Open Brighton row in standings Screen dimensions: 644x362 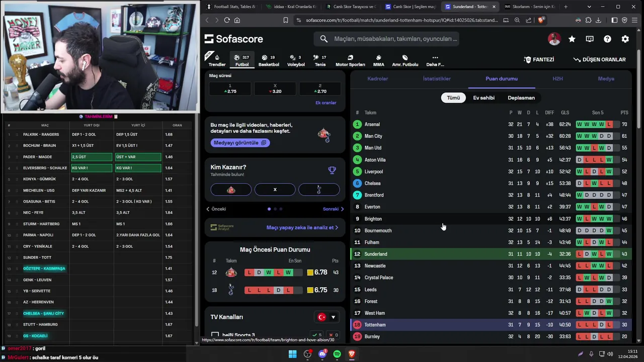click(x=491, y=219)
